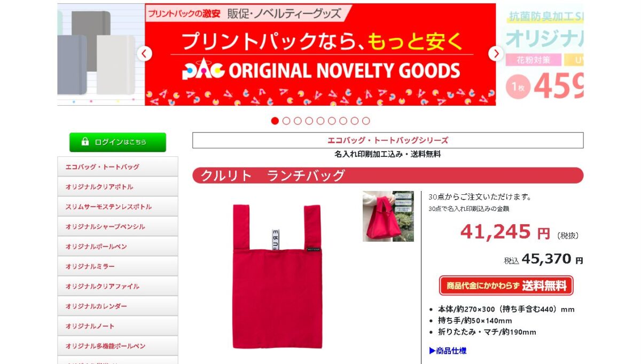
Task: Select the first carousel dot indicator
Action: click(275, 121)
